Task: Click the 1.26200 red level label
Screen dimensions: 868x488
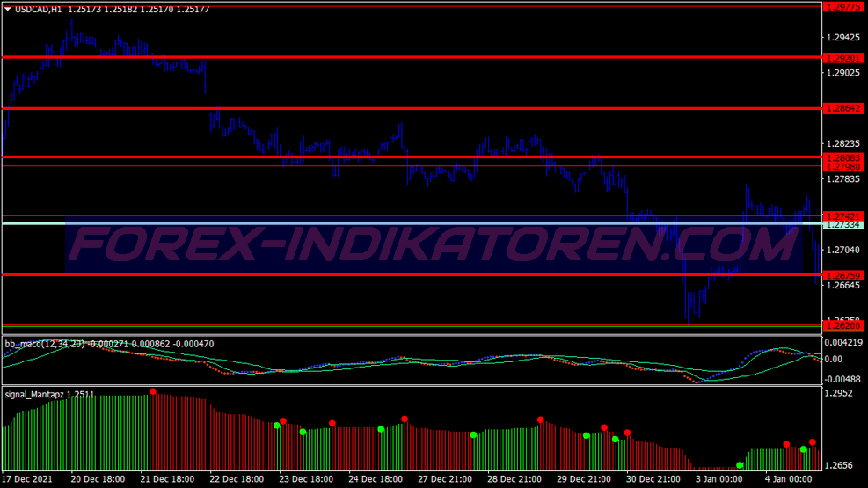Action: click(843, 326)
